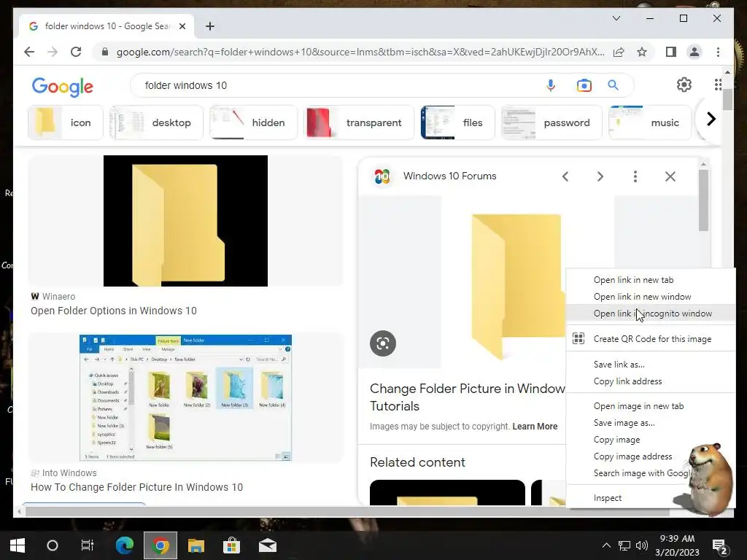This screenshot has width=747, height=560.
Task: Choose 'Open link in new window'
Action: [x=651, y=297]
